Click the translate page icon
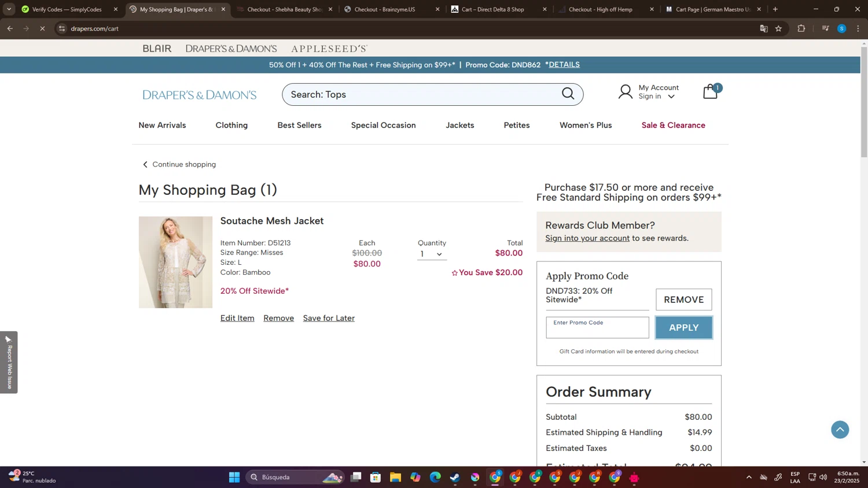868x488 pixels. click(763, 28)
